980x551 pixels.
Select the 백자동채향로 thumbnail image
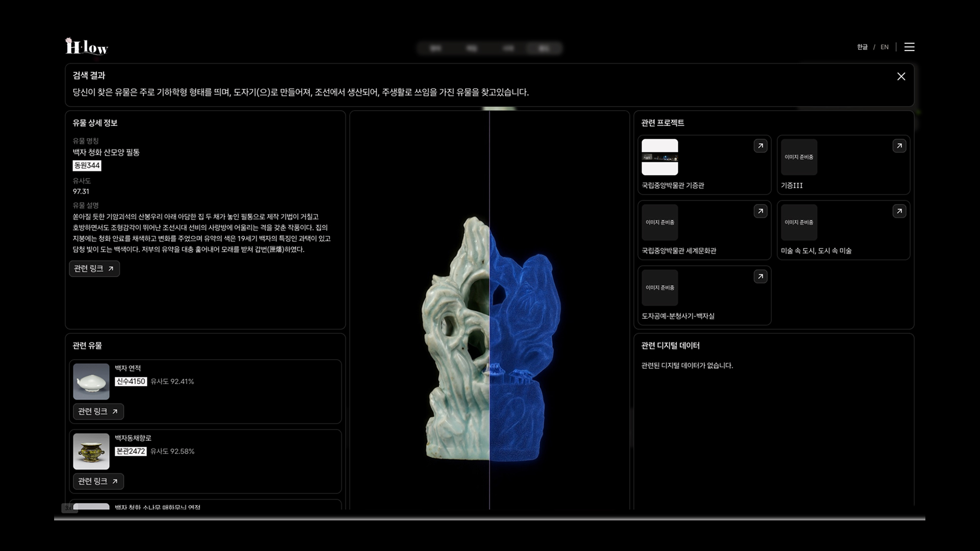tap(91, 452)
